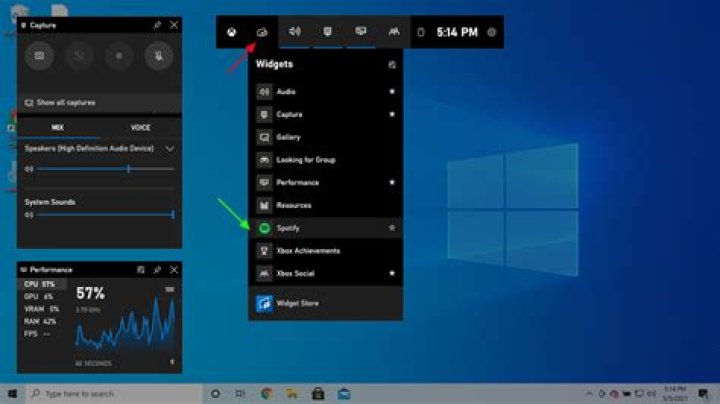Adjust the System Sounds volume slider
Screen dimensions: 720x404
click(x=106, y=214)
